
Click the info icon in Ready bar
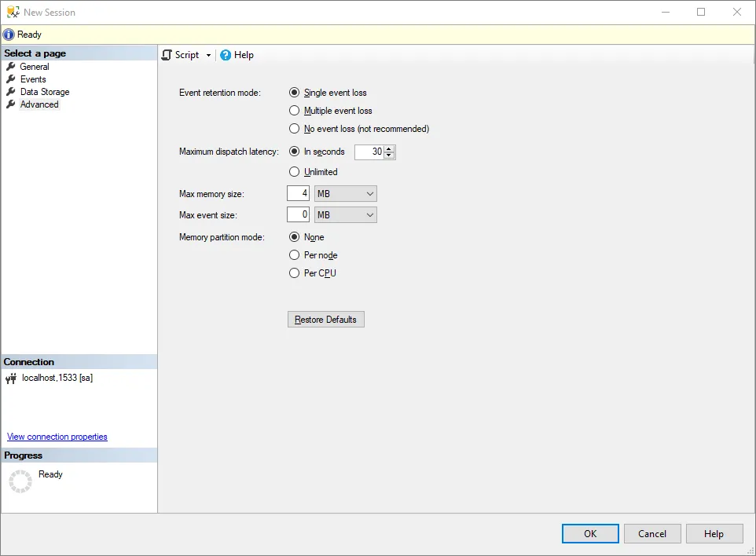pyautogui.click(x=9, y=35)
